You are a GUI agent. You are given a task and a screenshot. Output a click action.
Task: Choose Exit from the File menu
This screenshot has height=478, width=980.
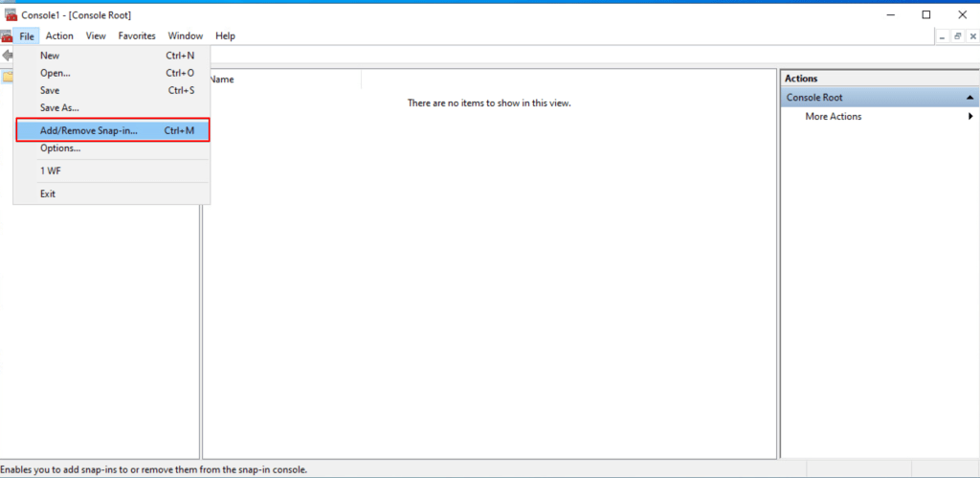tap(48, 193)
